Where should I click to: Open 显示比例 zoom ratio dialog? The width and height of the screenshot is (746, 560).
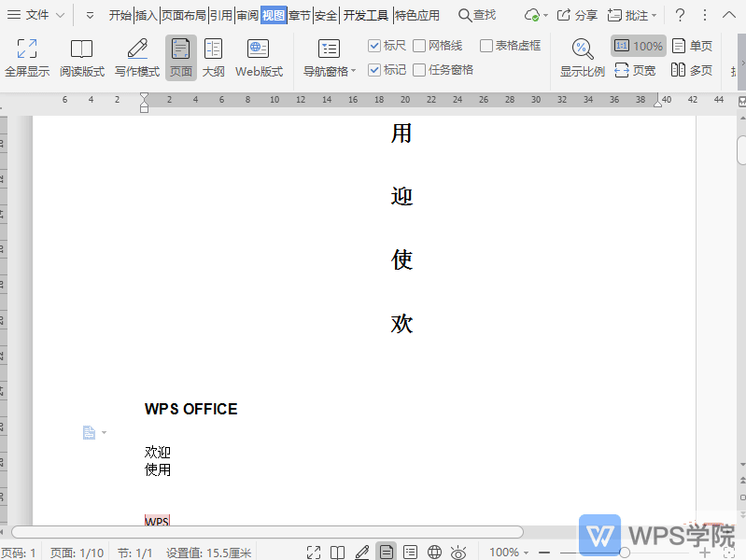tap(583, 59)
